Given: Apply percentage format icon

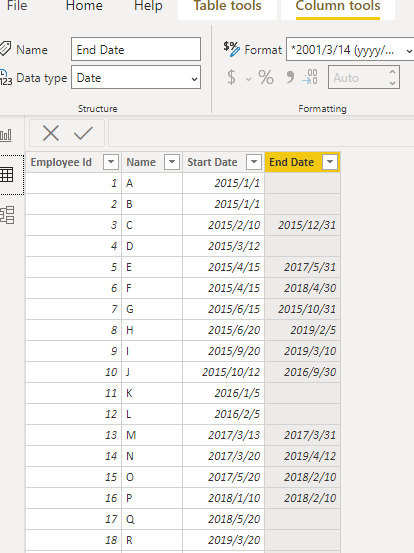Looking at the screenshot, I should click(x=266, y=77).
